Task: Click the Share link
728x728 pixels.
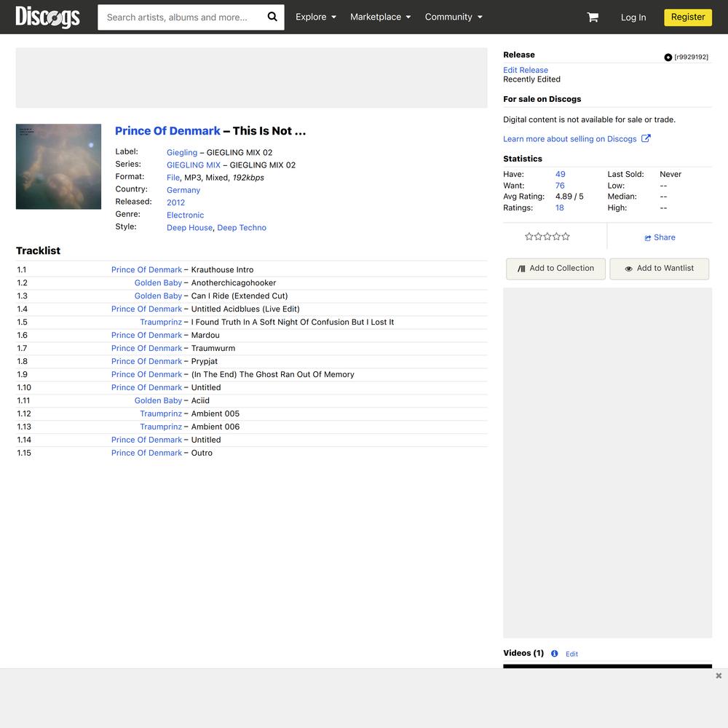Action: point(660,237)
